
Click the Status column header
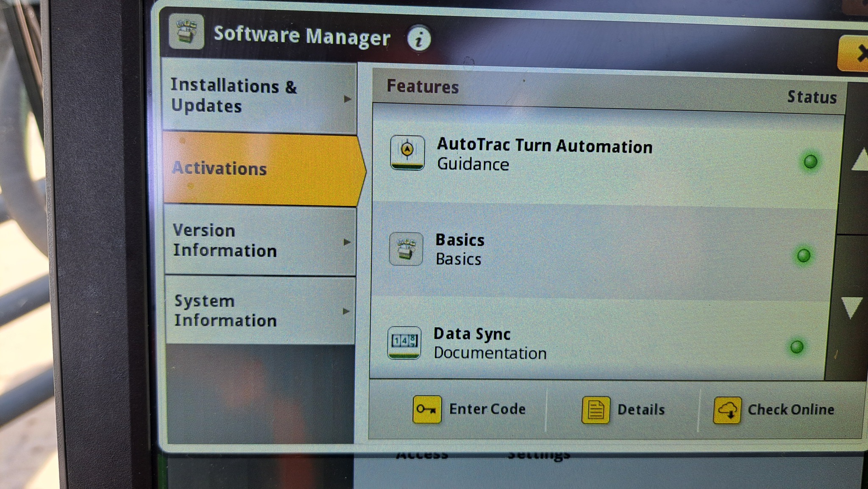pyautogui.click(x=812, y=97)
